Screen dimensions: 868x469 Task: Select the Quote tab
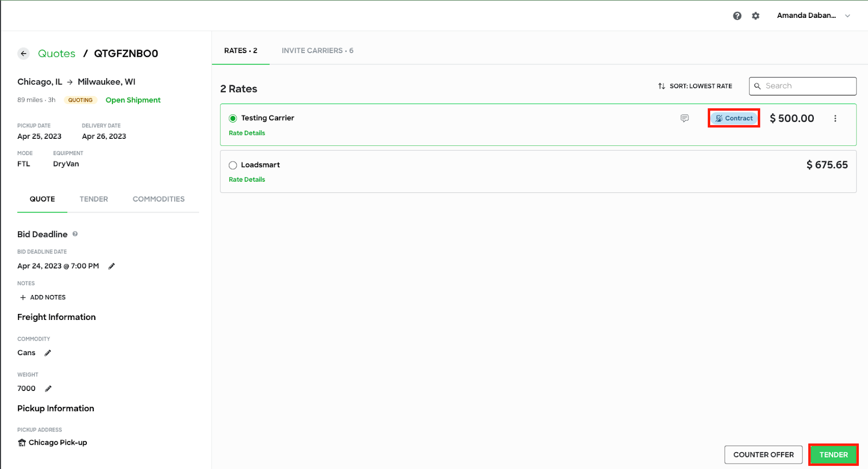click(x=42, y=199)
